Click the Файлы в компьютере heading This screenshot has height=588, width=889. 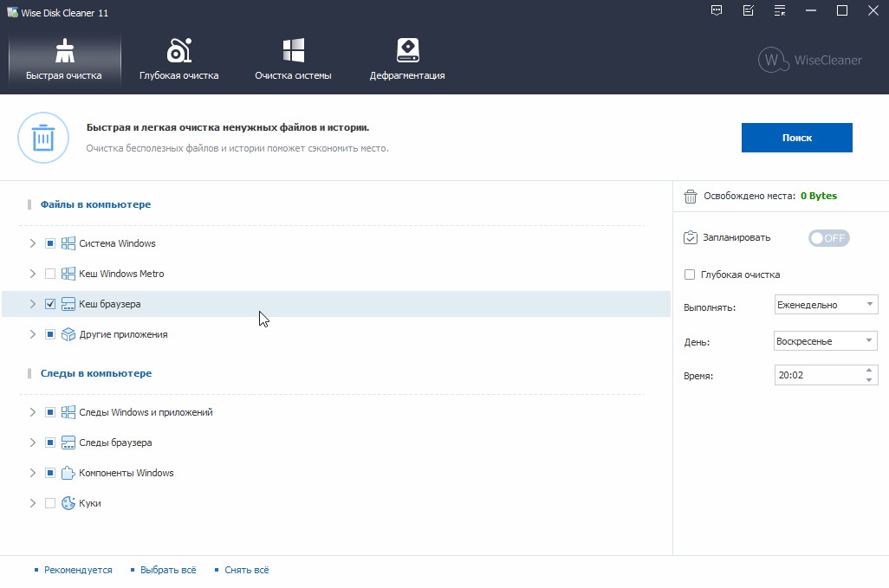[x=96, y=204]
